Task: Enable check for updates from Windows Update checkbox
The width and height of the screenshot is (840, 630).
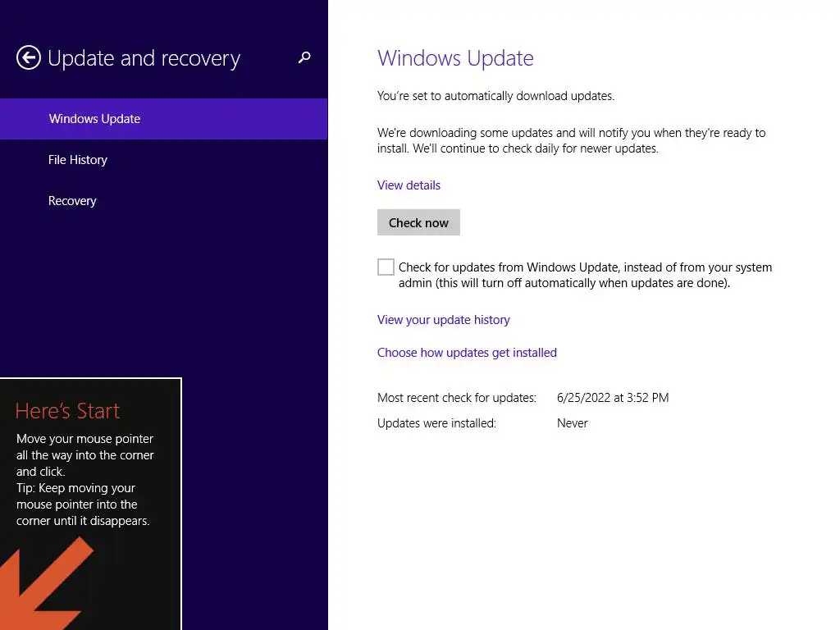Action: pos(386,267)
